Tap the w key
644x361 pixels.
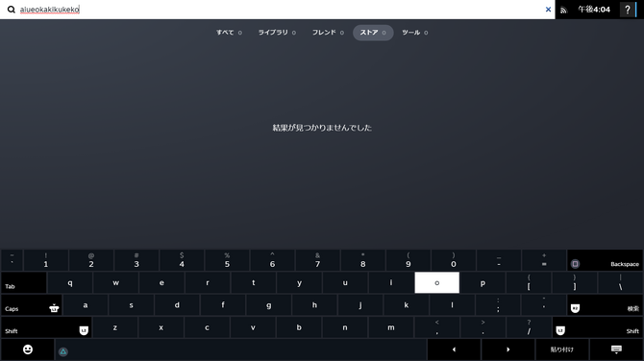point(115,282)
